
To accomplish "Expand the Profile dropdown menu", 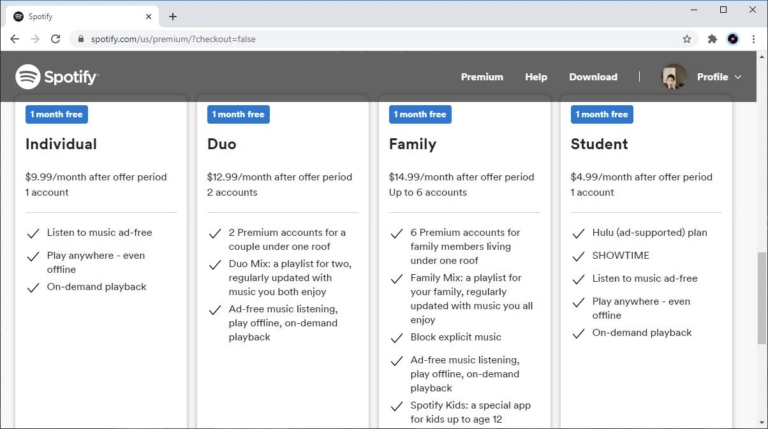I will [719, 77].
